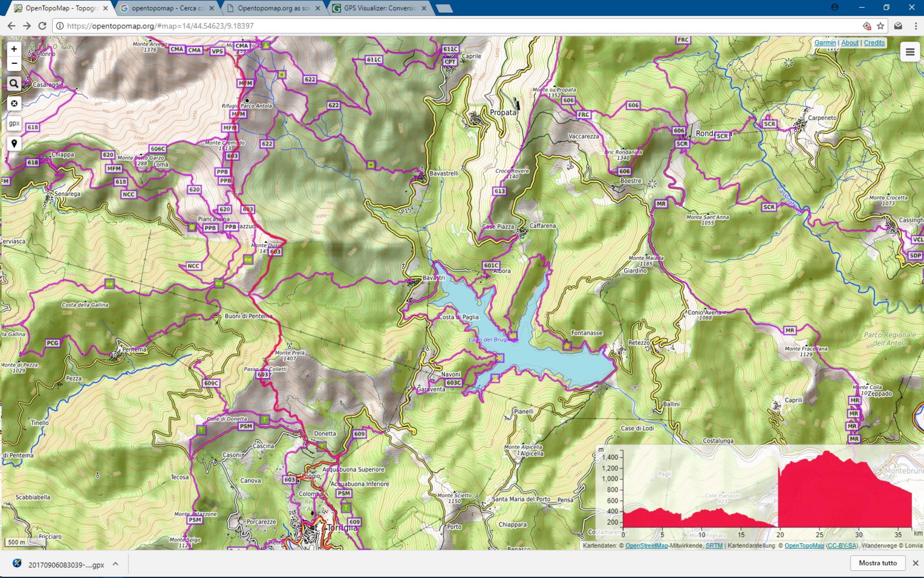Click the 603C trail label near Navoni

coord(453,383)
